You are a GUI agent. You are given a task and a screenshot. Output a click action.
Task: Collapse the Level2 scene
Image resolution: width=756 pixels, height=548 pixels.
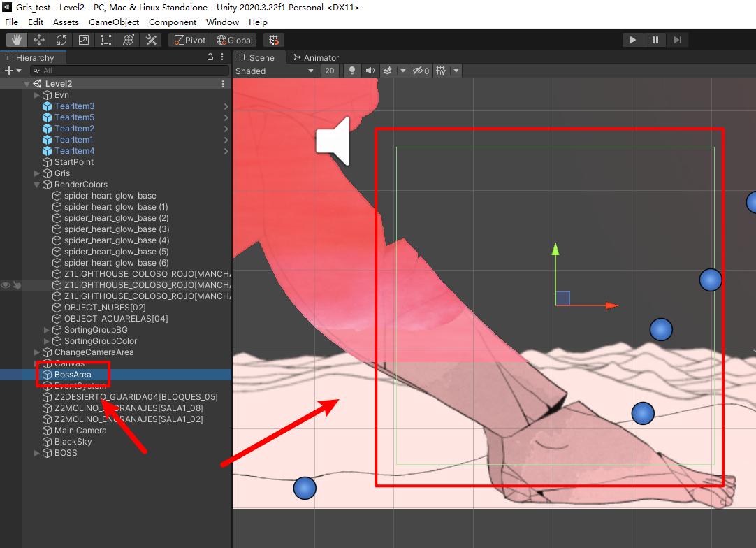(x=27, y=84)
